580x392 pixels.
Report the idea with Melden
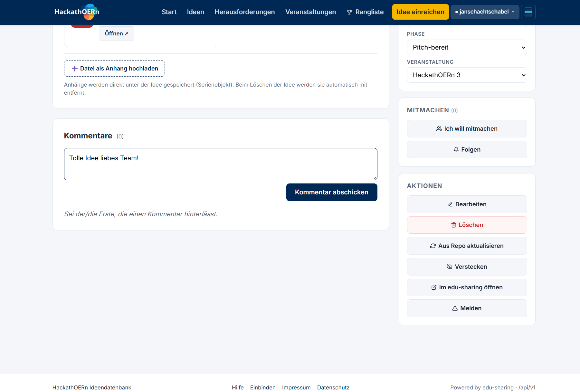(467, 308)
